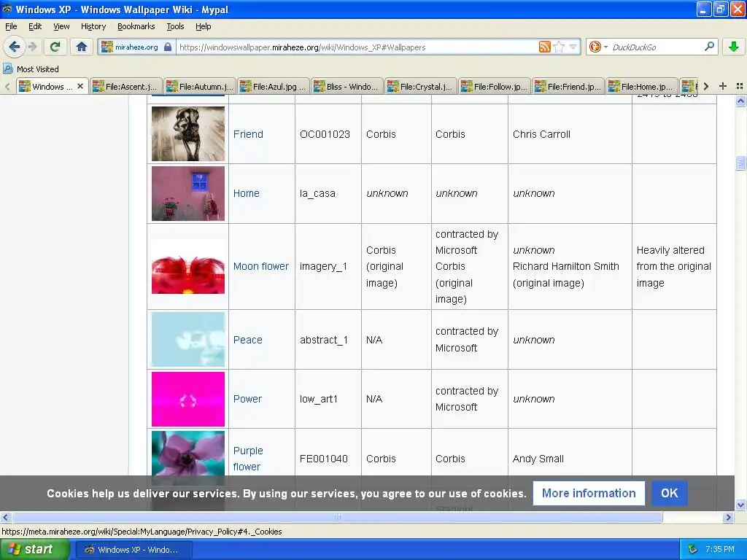Open the Downloads green arrow button

point(734,47)
